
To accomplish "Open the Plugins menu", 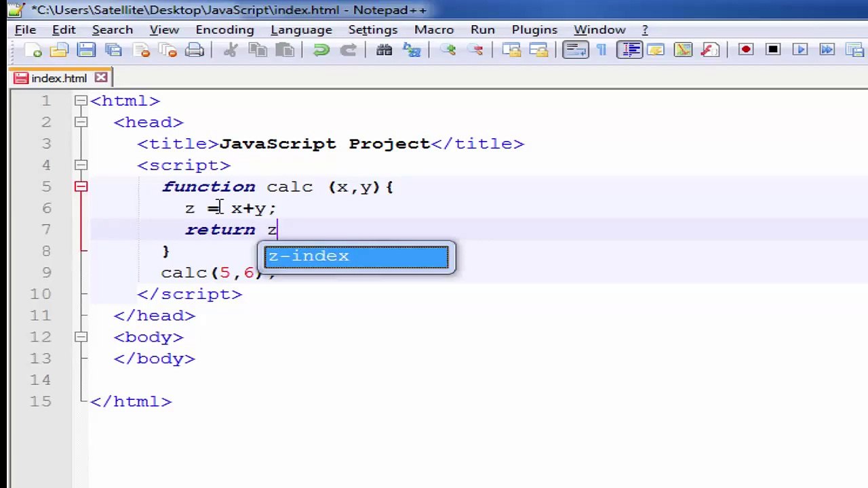I will point(534,30).
